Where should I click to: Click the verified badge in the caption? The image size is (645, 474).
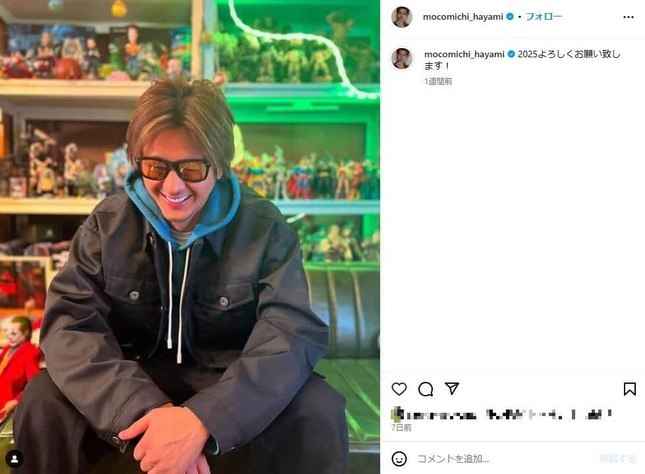pos(511,54)
